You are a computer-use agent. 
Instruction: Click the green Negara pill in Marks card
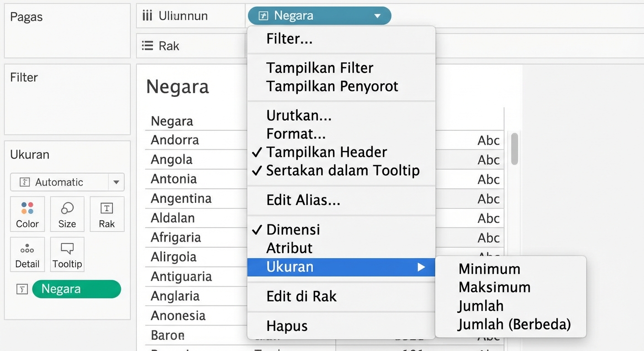click(76, 289)
